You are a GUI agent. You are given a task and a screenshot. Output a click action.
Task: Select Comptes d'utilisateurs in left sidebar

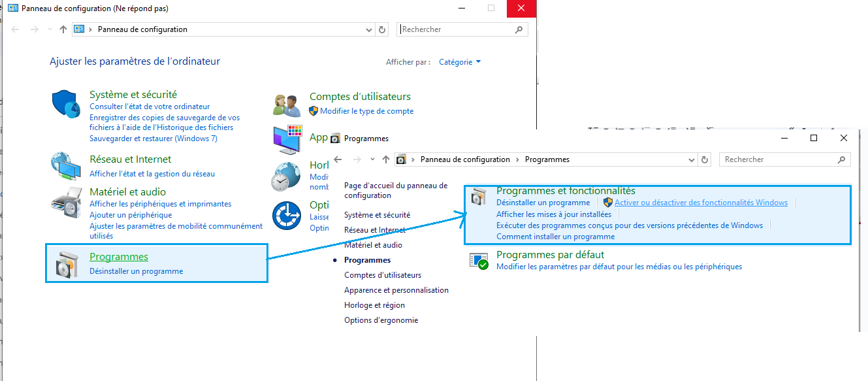point(383,275)
